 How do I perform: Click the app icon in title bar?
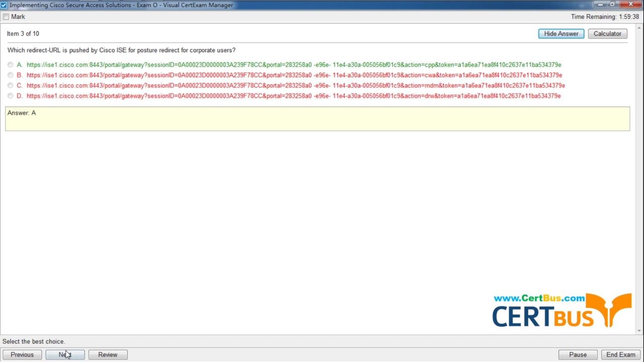click(4, 5)
